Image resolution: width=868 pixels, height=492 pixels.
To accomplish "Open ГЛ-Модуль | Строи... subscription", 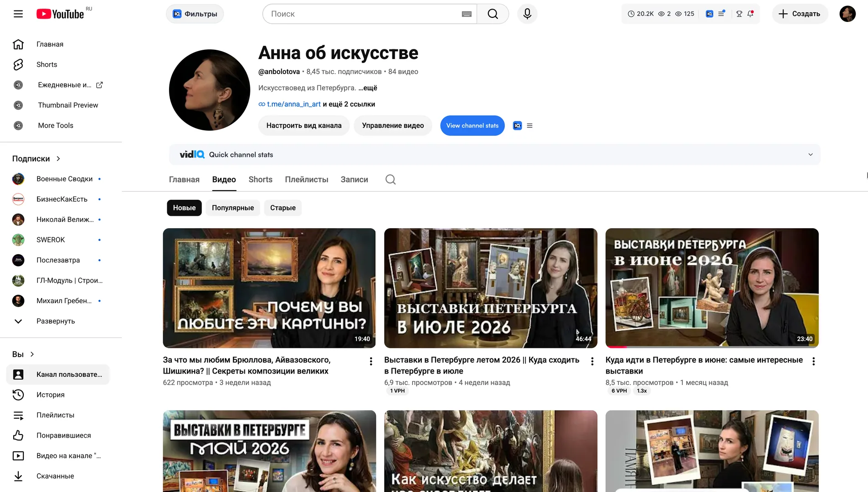I will [x=58, y=280].
